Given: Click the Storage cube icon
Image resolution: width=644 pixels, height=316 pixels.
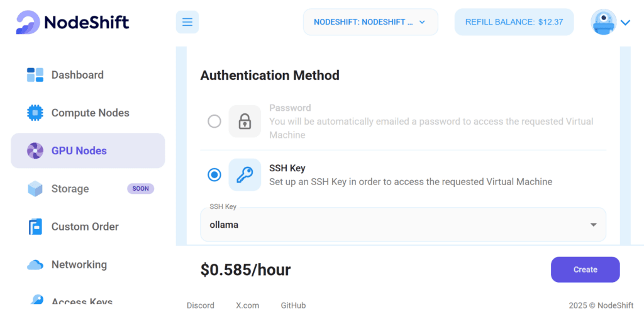Looking at the screenshot, I should (x=35, y=189).
